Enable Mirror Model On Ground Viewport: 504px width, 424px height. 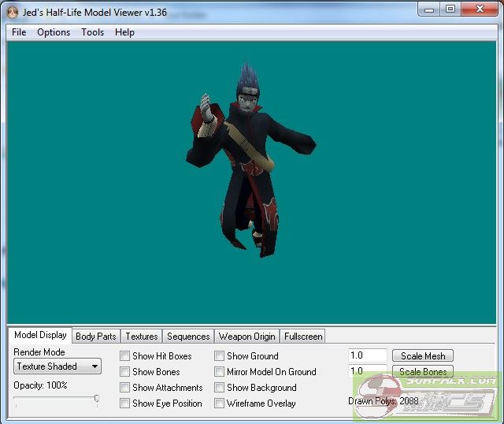220,372
